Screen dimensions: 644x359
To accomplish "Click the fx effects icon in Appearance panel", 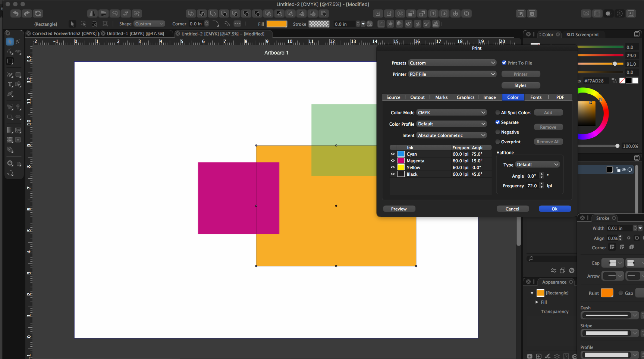I will 566,356.
